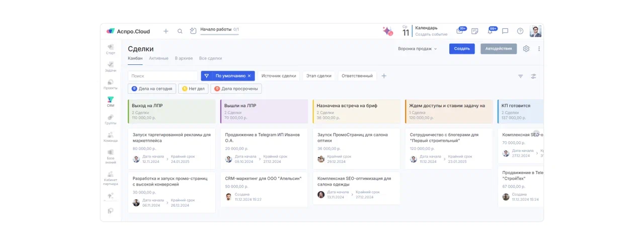Toggle the Нет дел filter chip
Image resolution: width=644 pixels, height=245 pixels.
[x=194, y=89]
